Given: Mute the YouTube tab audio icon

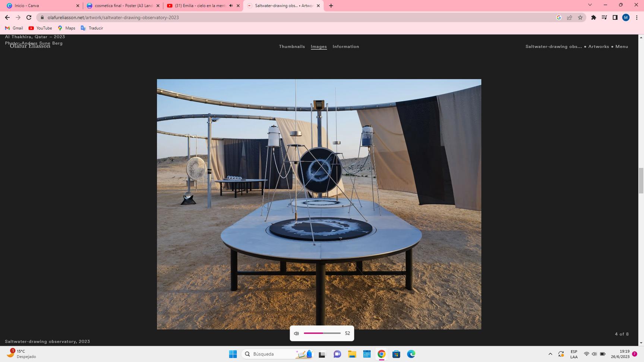Looking at the screenshot, I should [231, 6].
